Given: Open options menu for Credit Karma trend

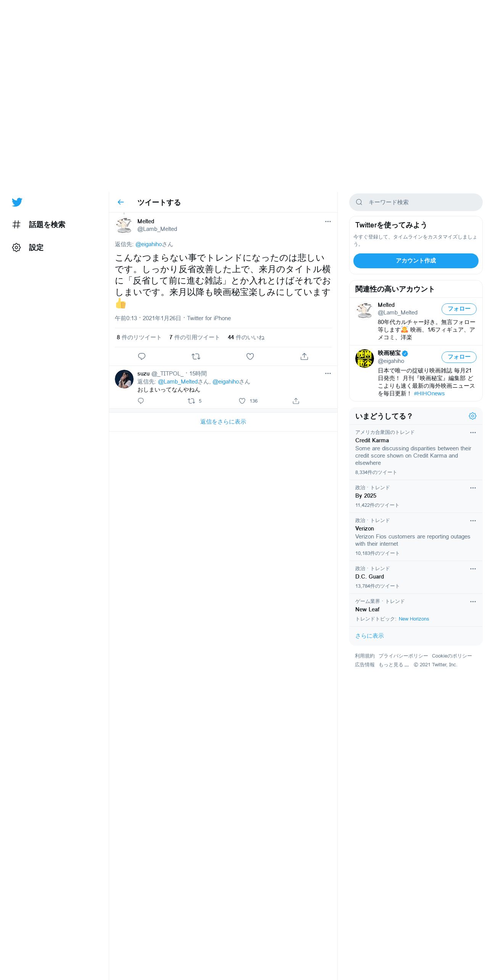Looking at the screenshot, I should tap(473, 432).
